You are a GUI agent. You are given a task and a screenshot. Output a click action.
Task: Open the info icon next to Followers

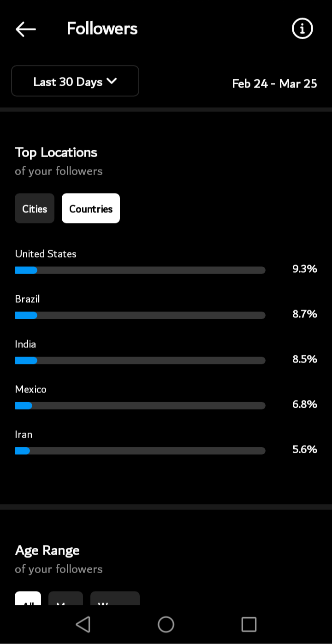pos(302,29)
